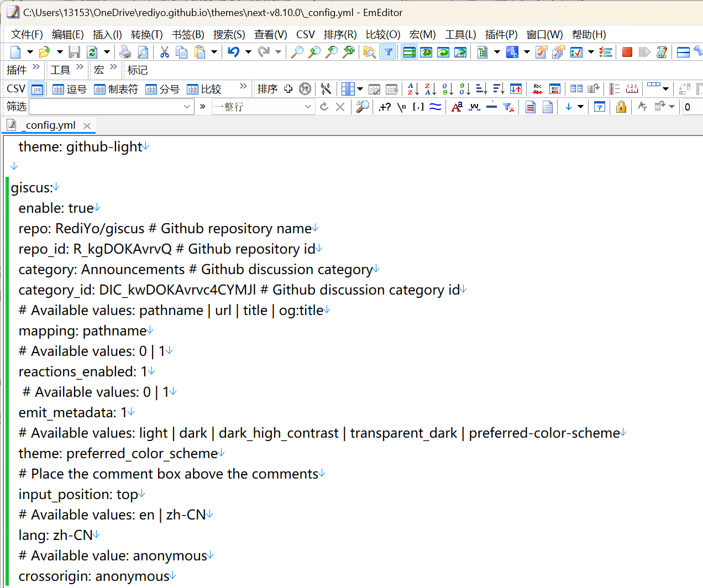Image resolution: width=703 pixels, height=588 pixels.
Task: Toggle escape sequence \n filter option
Action: 402,107
